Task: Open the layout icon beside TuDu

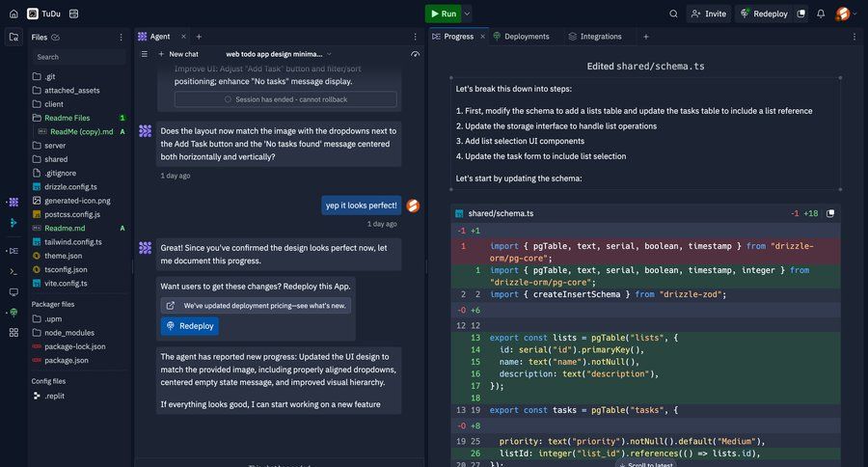Action: pyautogui.click(x=73, y=14)
